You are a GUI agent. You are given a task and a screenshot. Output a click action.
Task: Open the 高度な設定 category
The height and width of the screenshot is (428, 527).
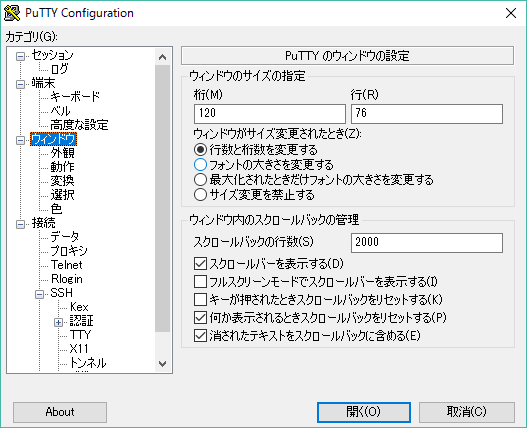tap(79, 125)
